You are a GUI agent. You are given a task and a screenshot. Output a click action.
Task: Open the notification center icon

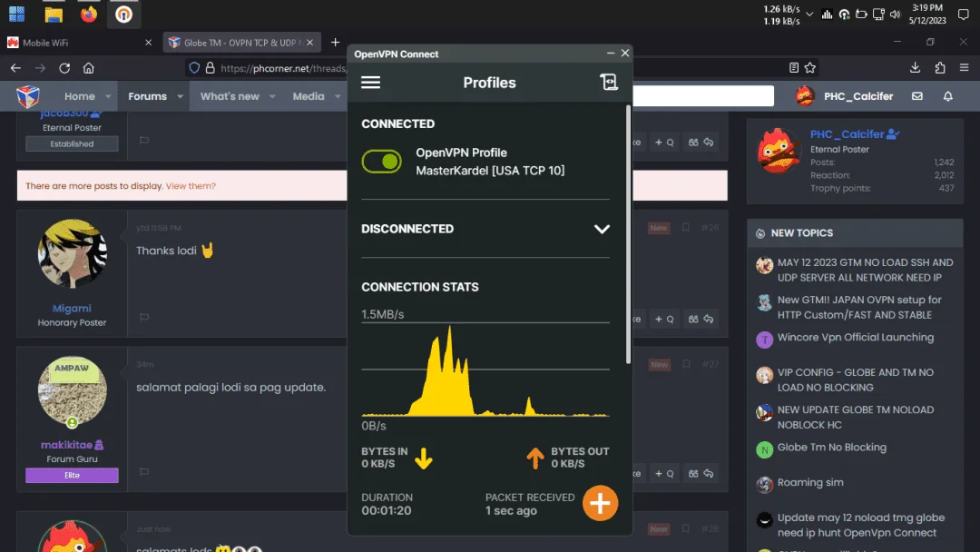coord(963,15)
